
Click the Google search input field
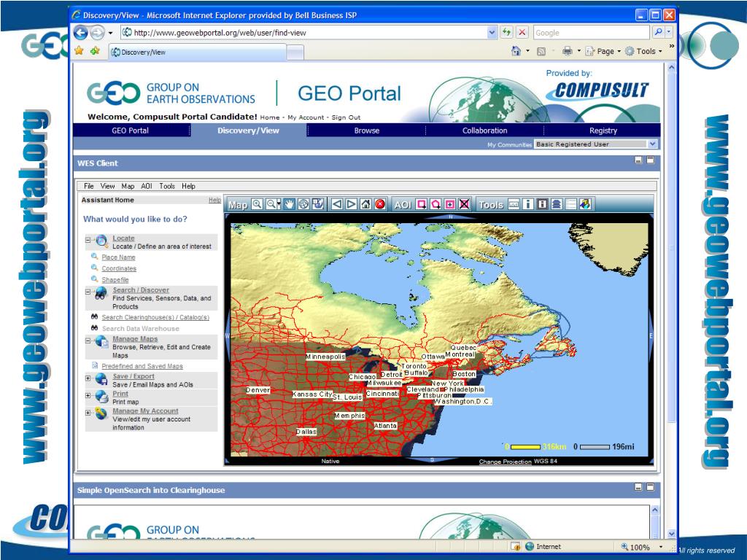pyautogui.click(x=592, y=32)
